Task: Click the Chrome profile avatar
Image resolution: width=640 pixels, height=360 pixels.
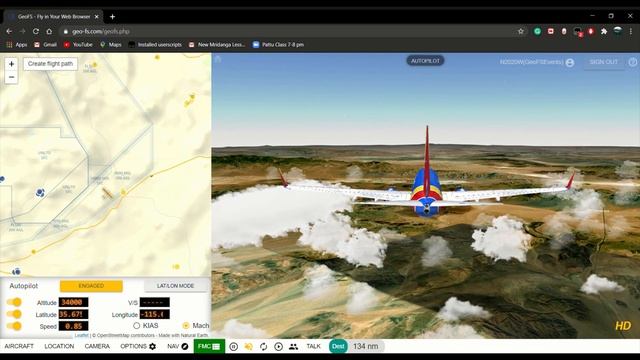Action: (618, 31)
